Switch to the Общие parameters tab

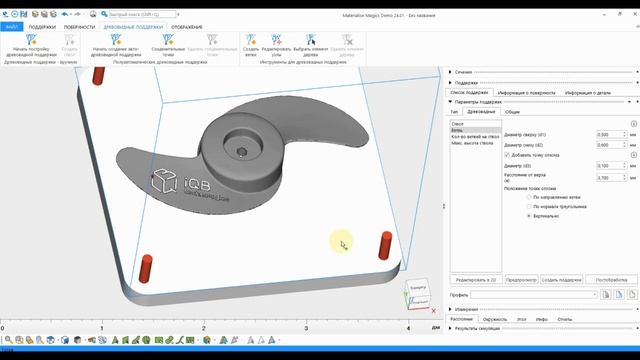(x=512, y=111)
